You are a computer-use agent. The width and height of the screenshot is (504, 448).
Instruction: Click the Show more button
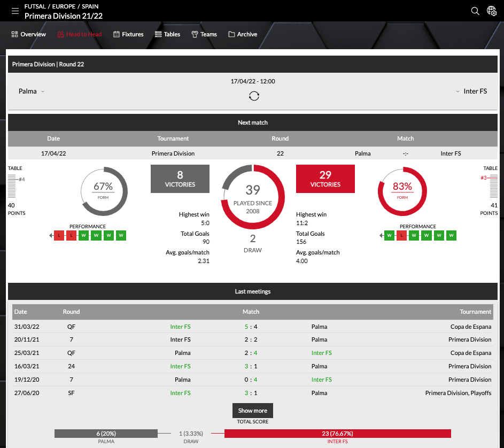coord(253,411)
